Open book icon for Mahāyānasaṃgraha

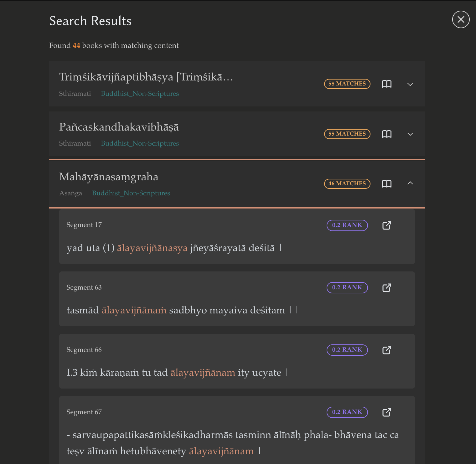[387, 184]
